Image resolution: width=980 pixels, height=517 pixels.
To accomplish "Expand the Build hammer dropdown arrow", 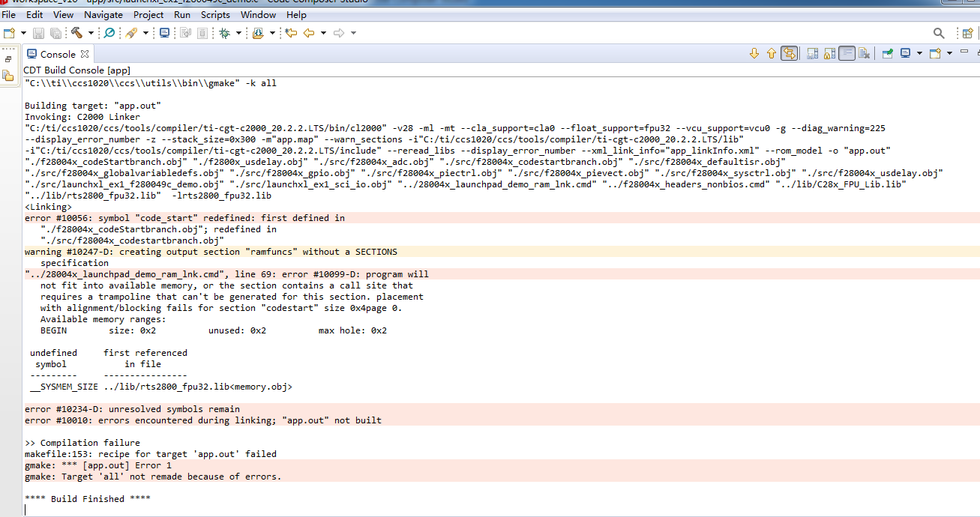I will pyautogui.click(x=91, y=33).
